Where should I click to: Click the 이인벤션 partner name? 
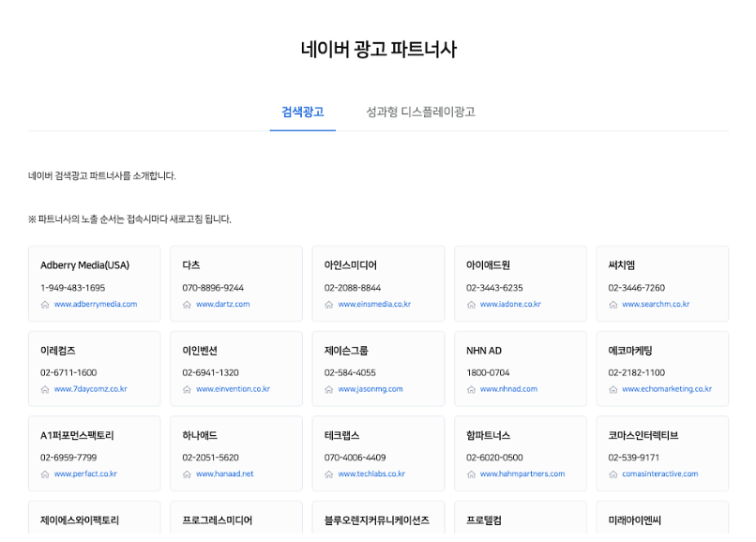click(200, 351)
